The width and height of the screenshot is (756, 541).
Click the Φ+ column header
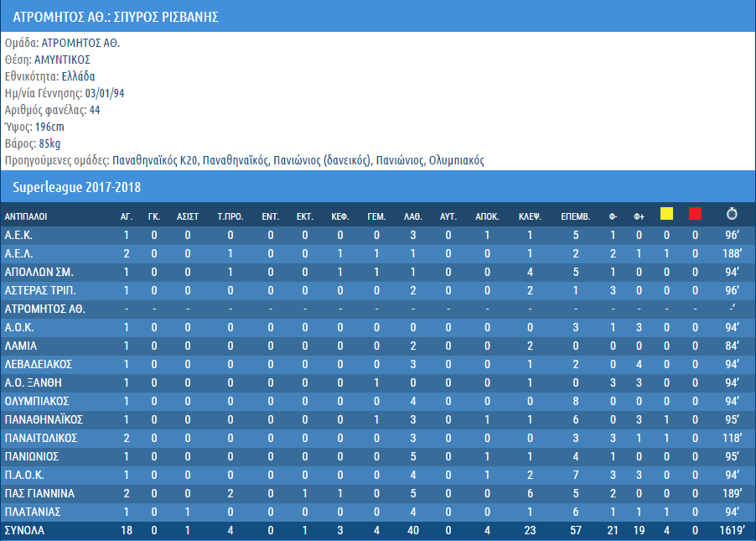pos(639,216)
